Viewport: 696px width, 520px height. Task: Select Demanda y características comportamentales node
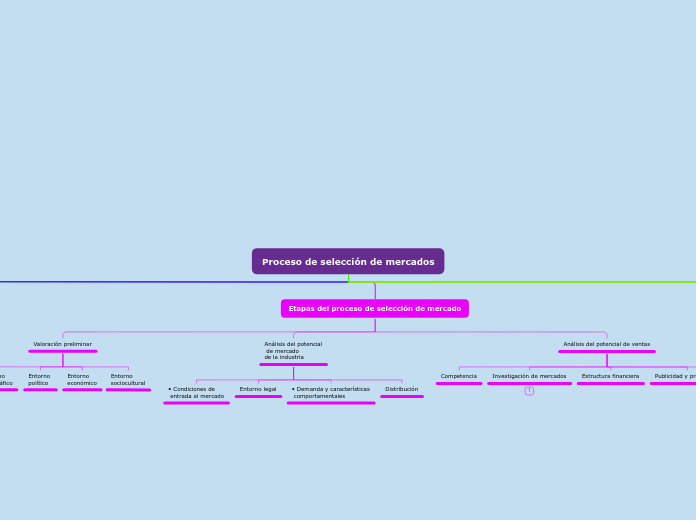click(331, 393)
